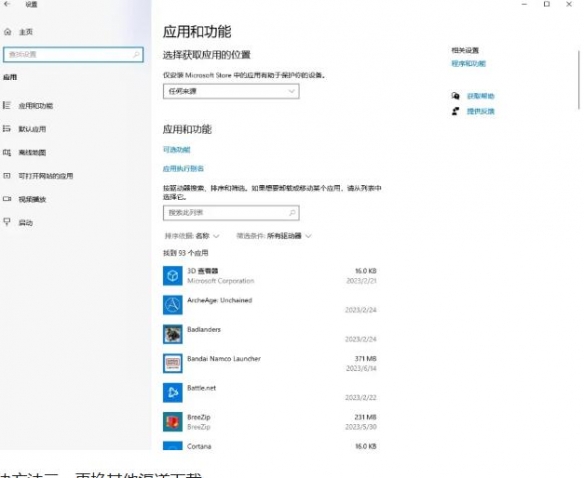Click the 默认应用 sidebar icon
The image size is (584, 478).
click(7, 129)
